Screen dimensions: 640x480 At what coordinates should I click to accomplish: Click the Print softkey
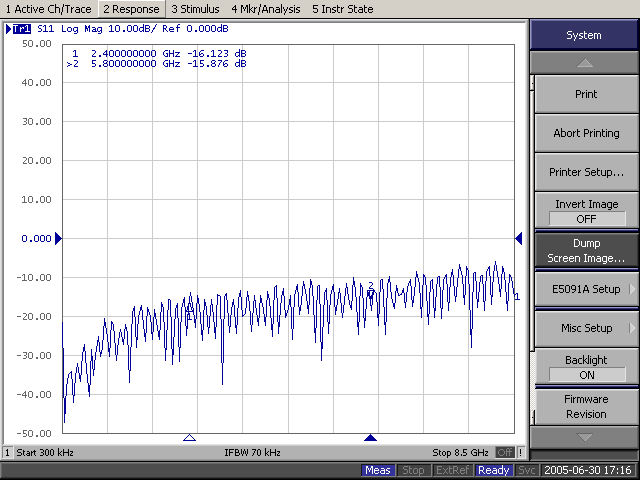[587, 94]
